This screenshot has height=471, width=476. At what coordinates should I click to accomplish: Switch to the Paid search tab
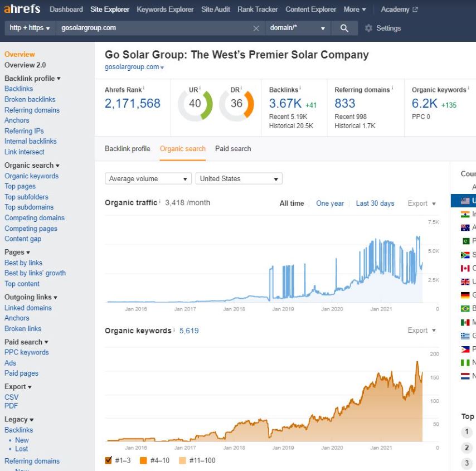coord(233,149)
